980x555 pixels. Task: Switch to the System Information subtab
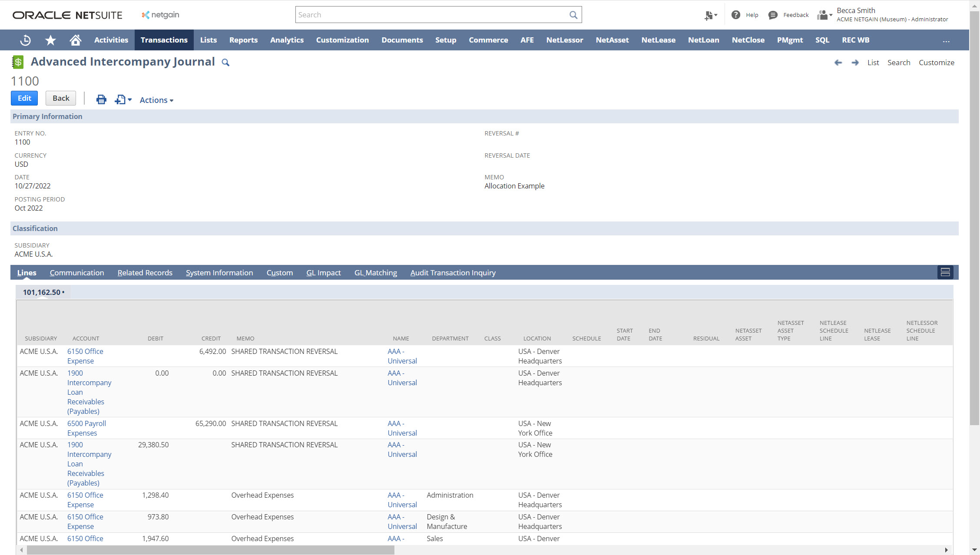219,273
